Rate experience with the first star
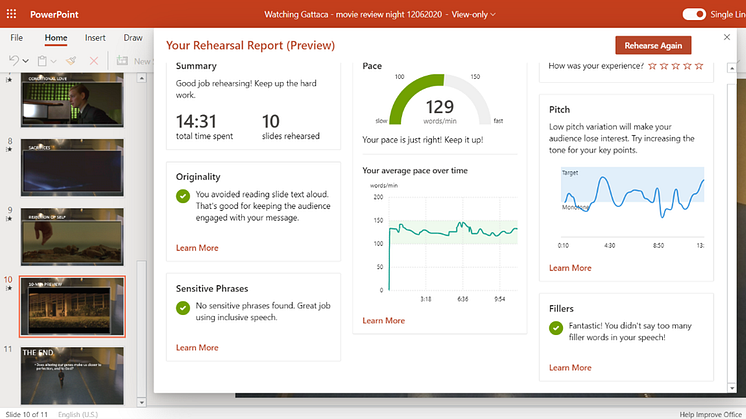 pos(652,66)
